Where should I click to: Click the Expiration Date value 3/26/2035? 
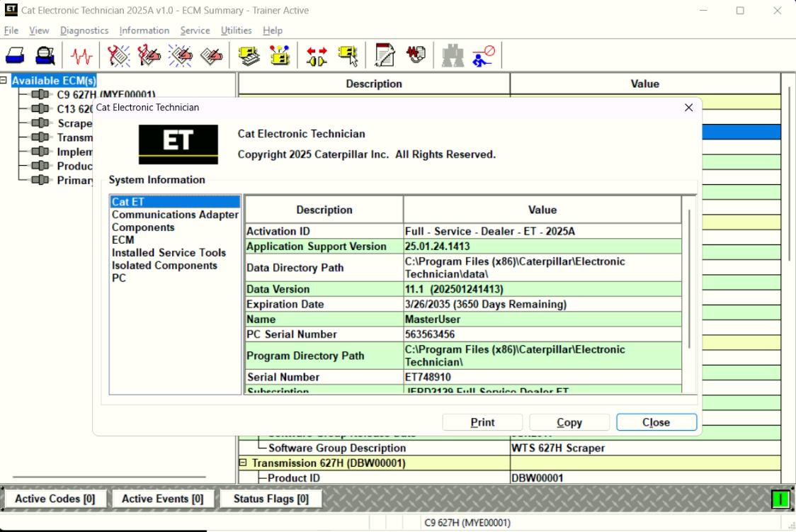click(485, 304)
